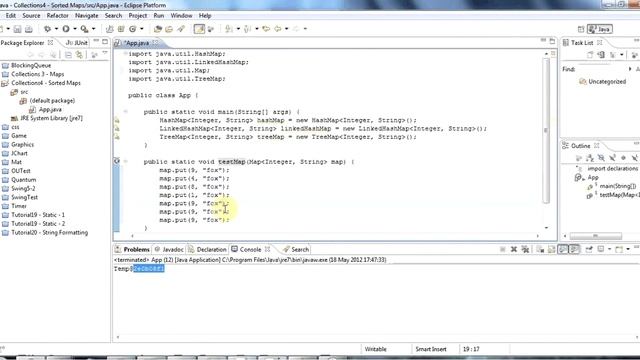Select the App.java editor tab
Viewport: 640px width, 360px height.
coord(136,43)
